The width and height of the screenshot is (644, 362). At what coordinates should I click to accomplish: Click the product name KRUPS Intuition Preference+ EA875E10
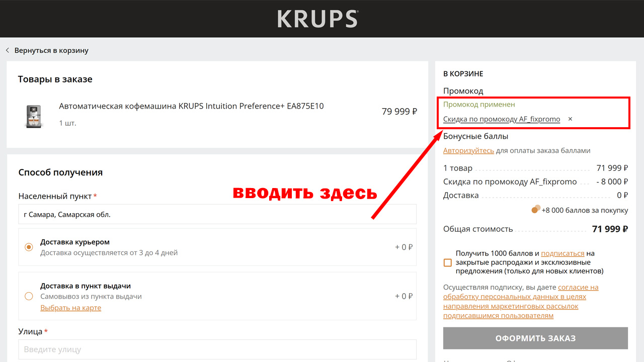191,106
